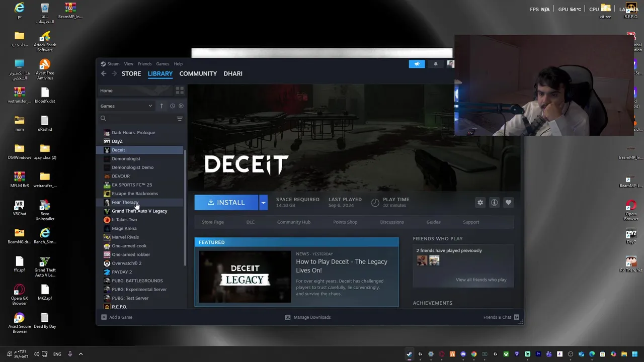Open DS4Windows desktop folder

(x=19, y=151)
